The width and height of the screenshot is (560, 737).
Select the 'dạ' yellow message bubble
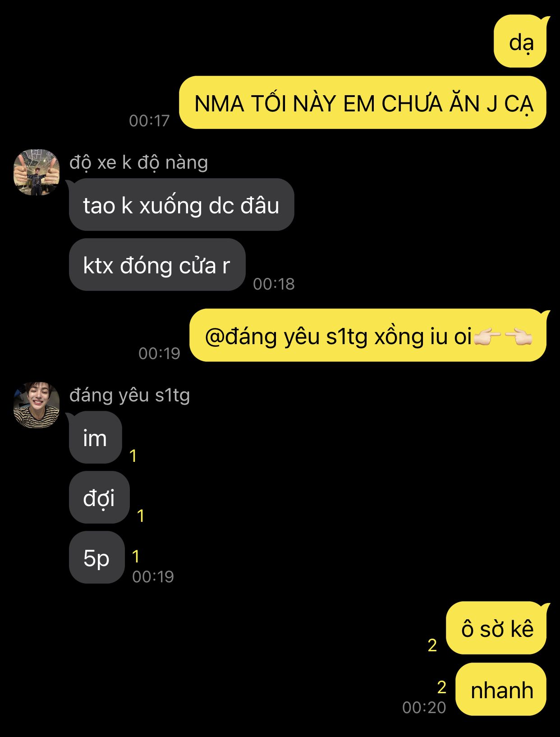click(x=521, y=42)
